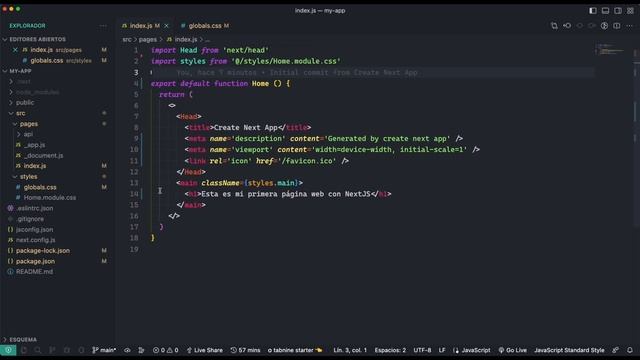This screenshot has width=640, height=360.
Task: Click the Lín. 3, col. 1 cursor position
Action: point(350,350)
